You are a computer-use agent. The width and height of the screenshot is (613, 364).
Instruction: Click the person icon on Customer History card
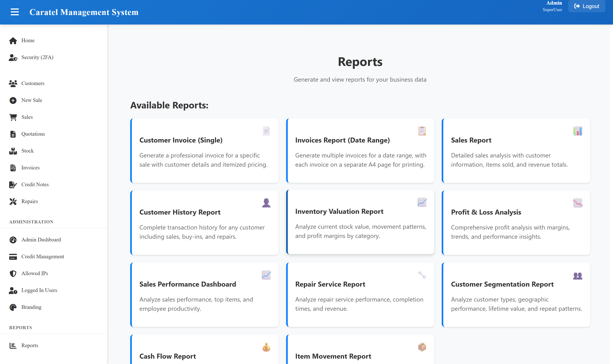[x=266, y=203]
